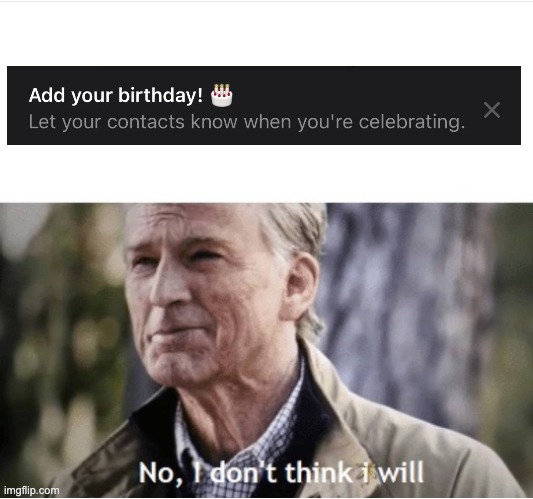The width and height of the screenshot is (533, 499).
Task: Click the word 'think' in the meme caption
Action: point(318,472)
